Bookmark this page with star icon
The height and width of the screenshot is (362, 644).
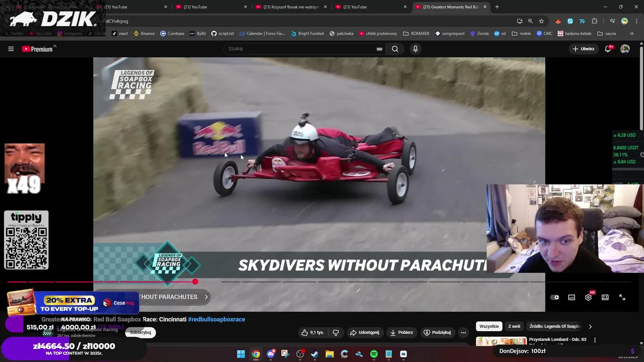[x=541, y=21]
